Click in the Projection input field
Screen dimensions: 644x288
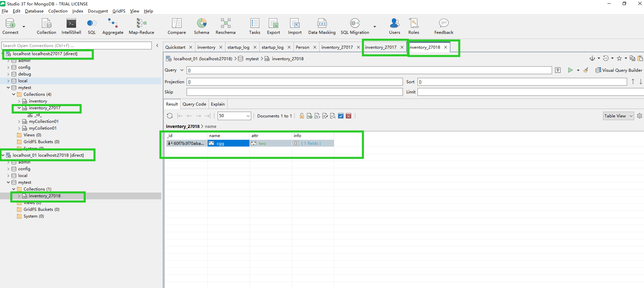coord(294,82)
